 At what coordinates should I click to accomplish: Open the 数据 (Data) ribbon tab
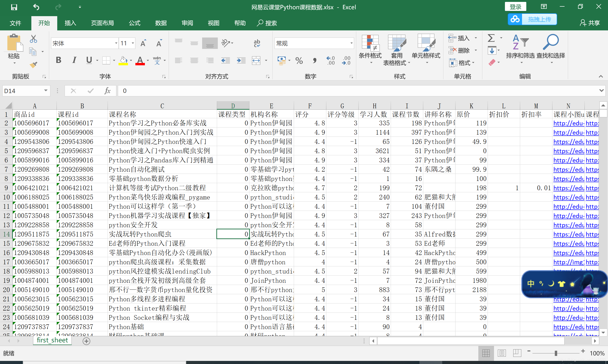tap(161, 23)
